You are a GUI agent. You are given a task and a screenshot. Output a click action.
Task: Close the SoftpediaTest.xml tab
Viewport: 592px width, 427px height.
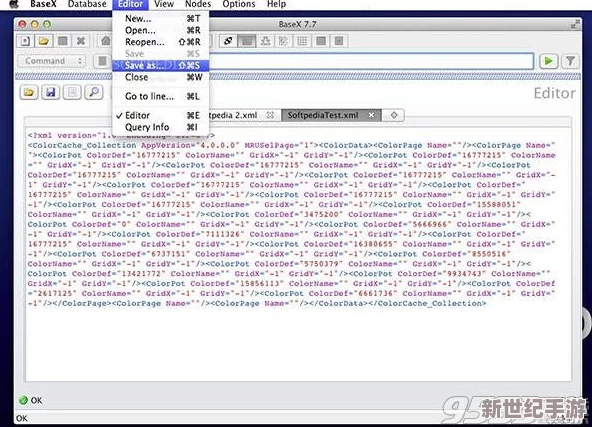point(372,115)
